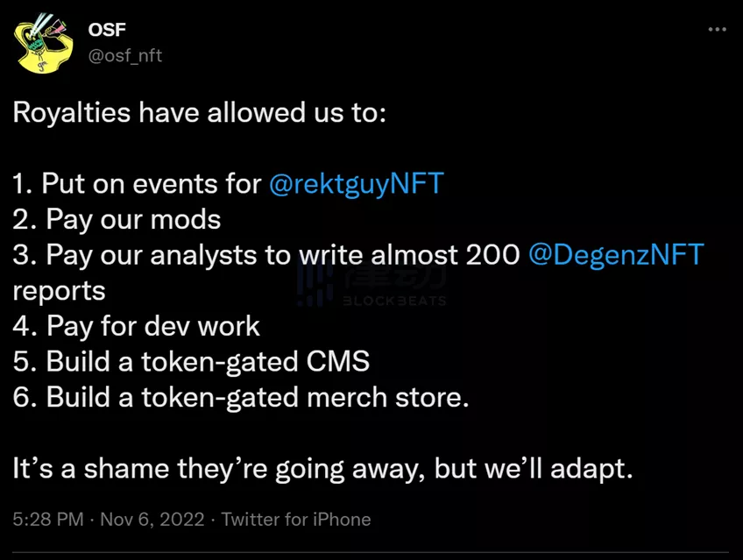
Task: Click the "Royalties have allowed us to:" line
Action: 199,113
